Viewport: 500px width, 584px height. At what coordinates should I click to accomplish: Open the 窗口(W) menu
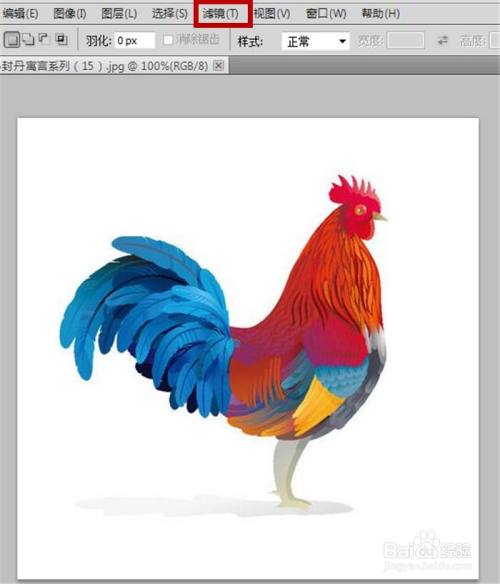pos(326,14)
